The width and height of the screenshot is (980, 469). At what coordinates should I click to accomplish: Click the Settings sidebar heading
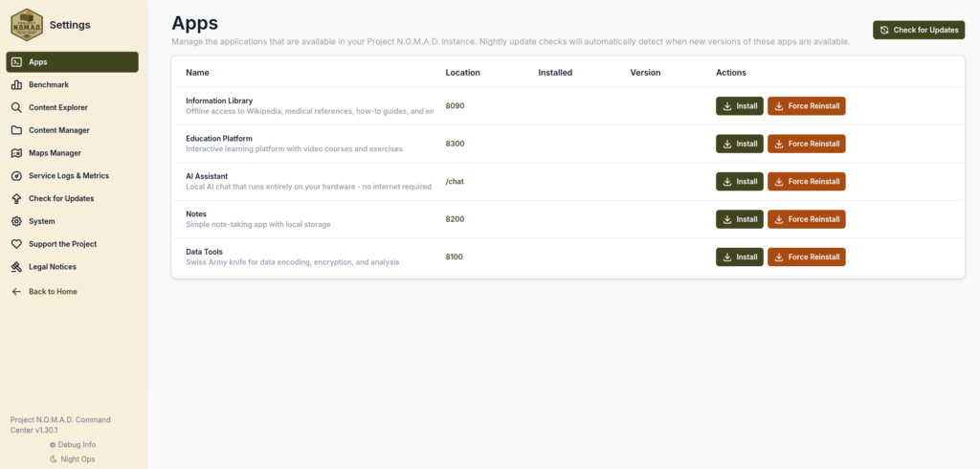[70, 25]
